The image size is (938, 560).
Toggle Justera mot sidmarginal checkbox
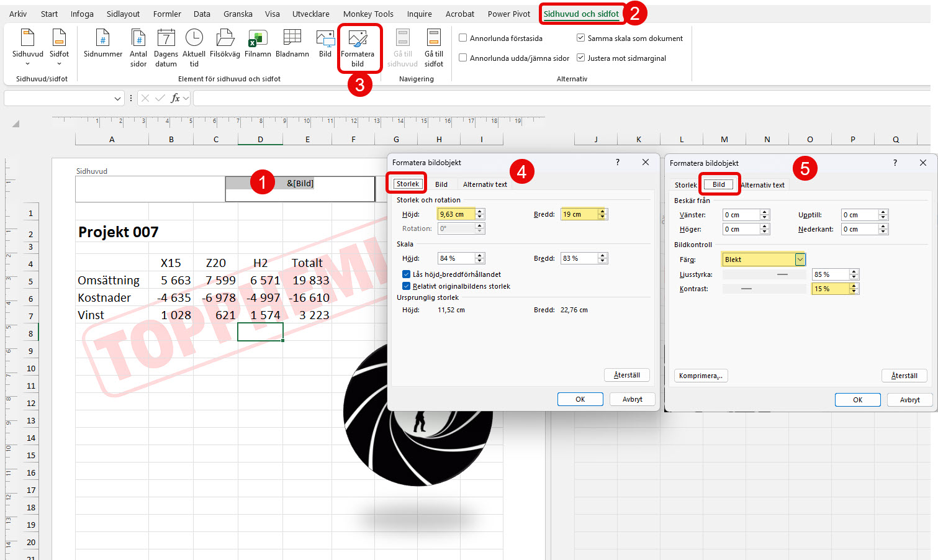581,58
